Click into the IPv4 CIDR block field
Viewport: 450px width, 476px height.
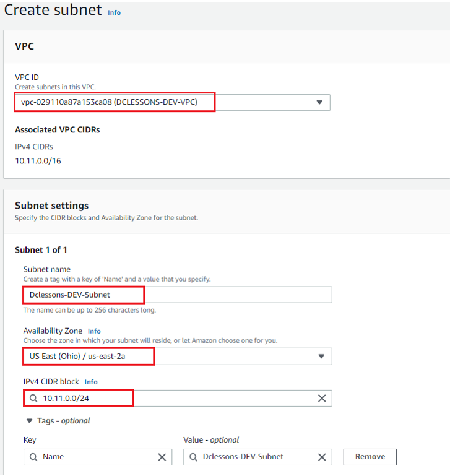173,398
